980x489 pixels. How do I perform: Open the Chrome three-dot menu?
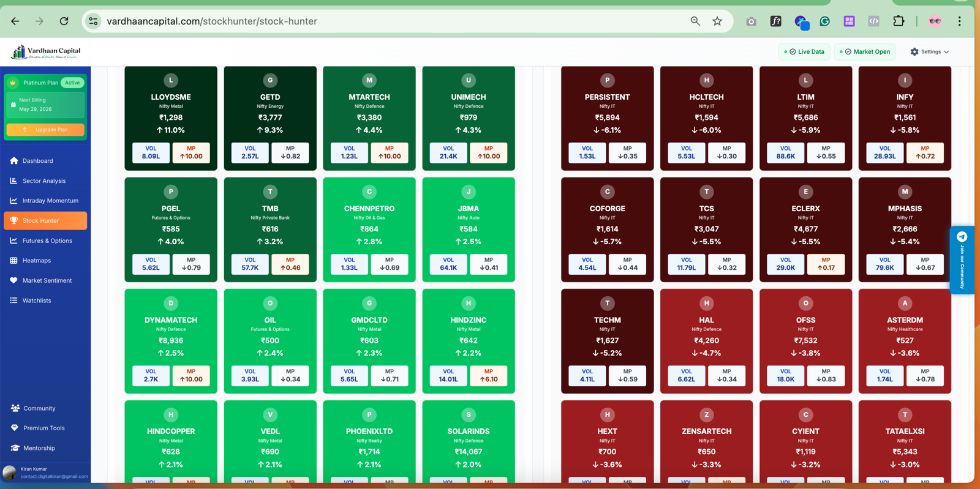tap(959, 21)
